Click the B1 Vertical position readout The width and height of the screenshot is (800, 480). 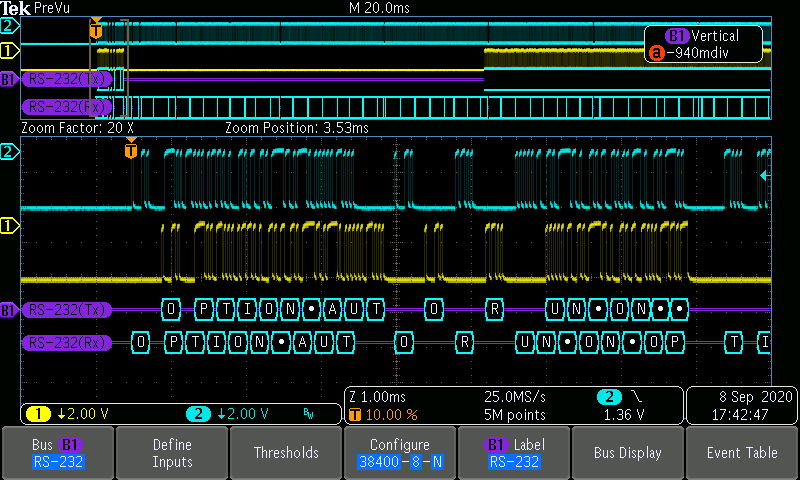tap(705, 44)
